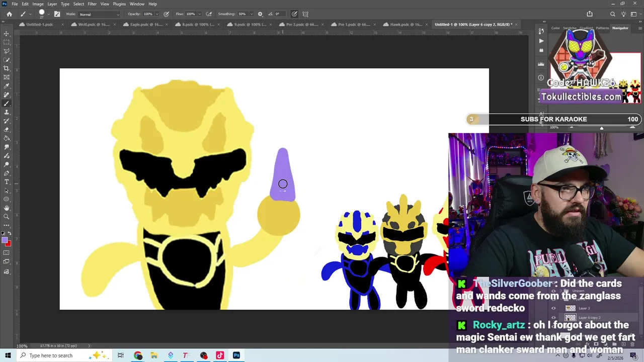Screen dimensions: 644x362
Task: Hide Layer 3 visibility eye
Action: click(x=553, y=308)
